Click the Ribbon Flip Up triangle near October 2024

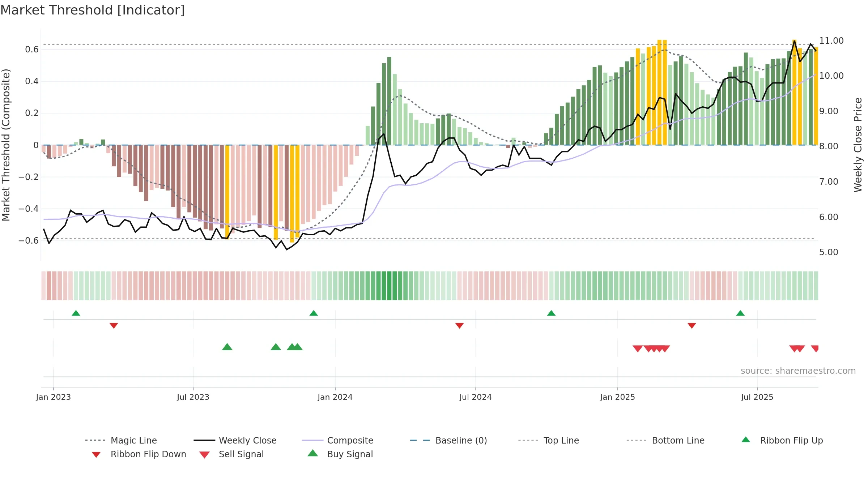pos(551,313)
